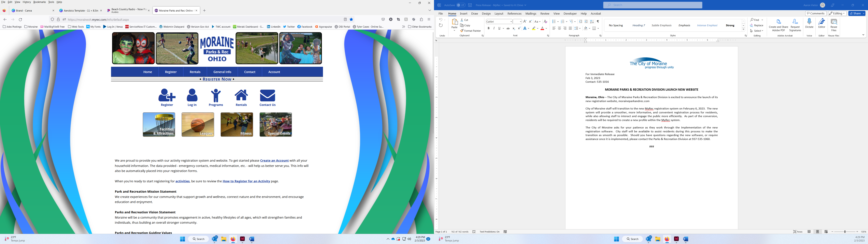Click the Save icon in Word title bar
The width and height of the screenshot is (868, 244).
(x=470, y=5)
